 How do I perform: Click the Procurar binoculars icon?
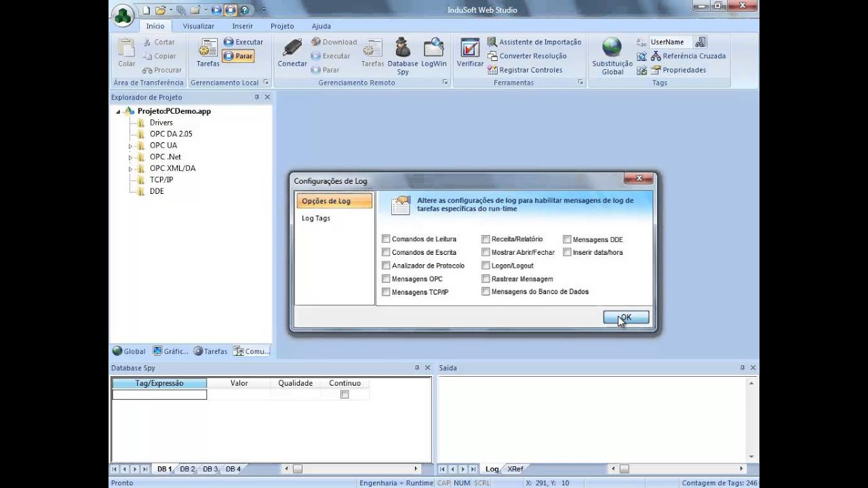coord(147,70)
